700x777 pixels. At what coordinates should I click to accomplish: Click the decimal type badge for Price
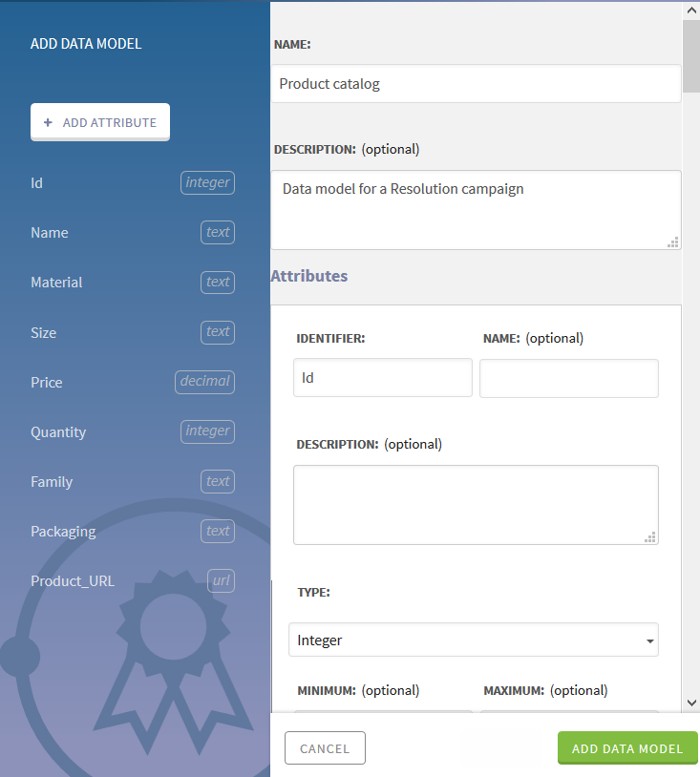click(x=204, y=382)
